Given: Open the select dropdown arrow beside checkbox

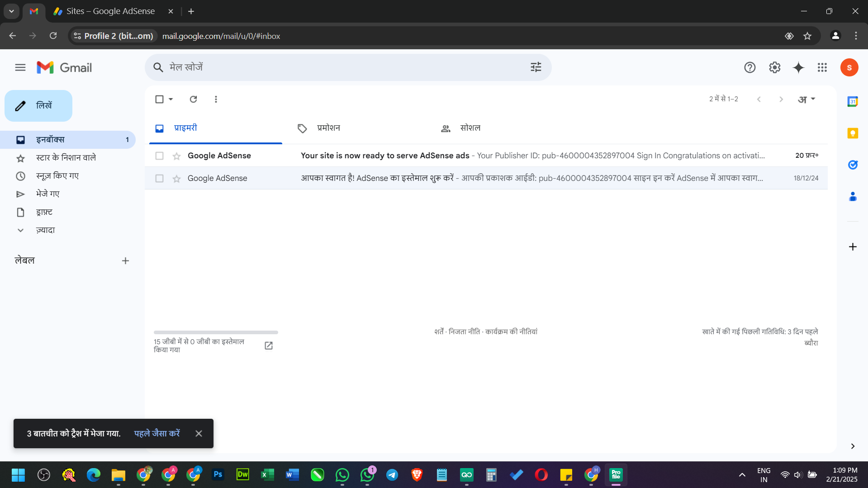Looking at the screenshot, I should click(171, 99).
